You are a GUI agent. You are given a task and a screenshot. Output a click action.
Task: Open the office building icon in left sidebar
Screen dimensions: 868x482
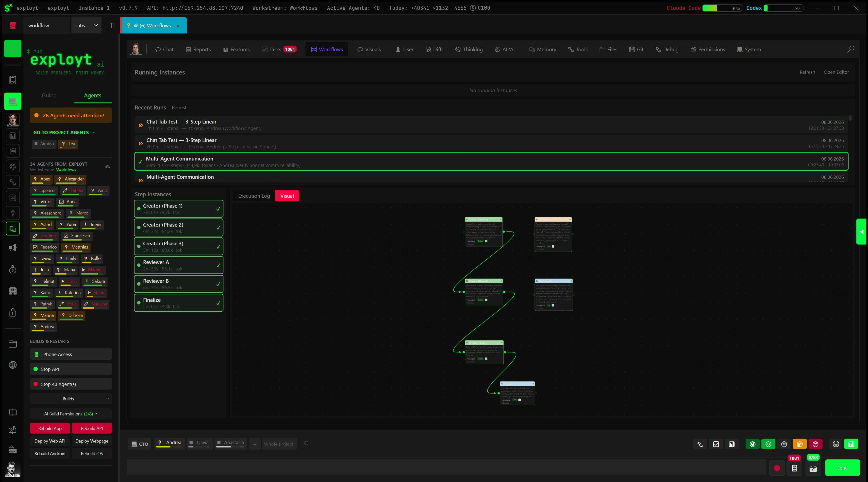(13, 291)
